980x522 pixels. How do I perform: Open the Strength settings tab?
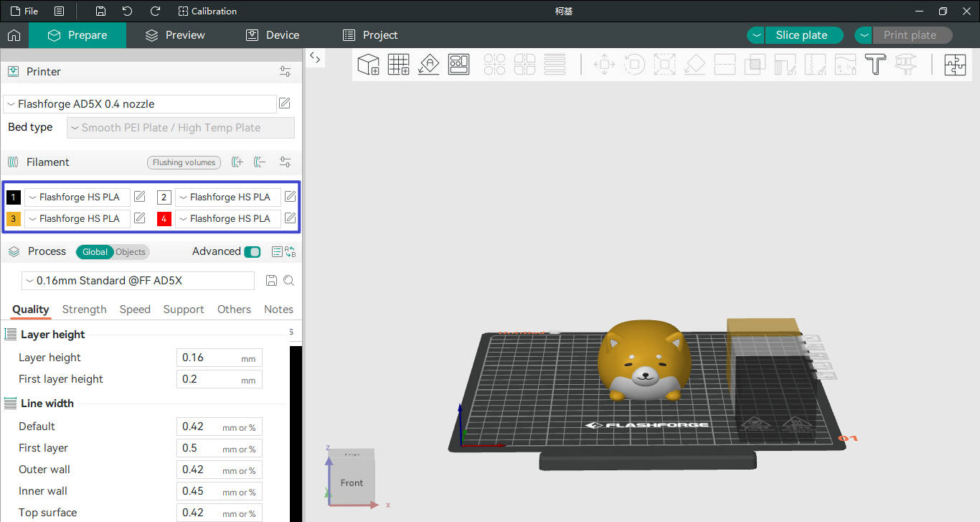84,309
